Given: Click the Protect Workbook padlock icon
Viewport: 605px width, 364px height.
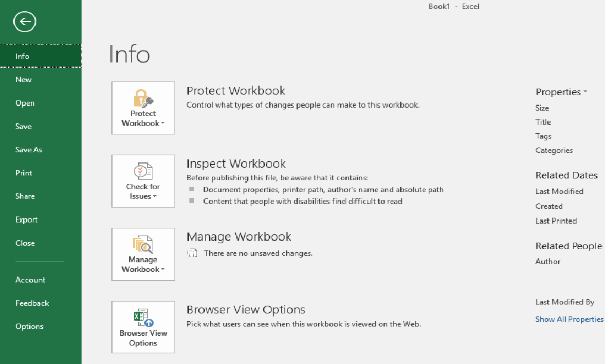Looking at the screenshot, I should 143,100.
